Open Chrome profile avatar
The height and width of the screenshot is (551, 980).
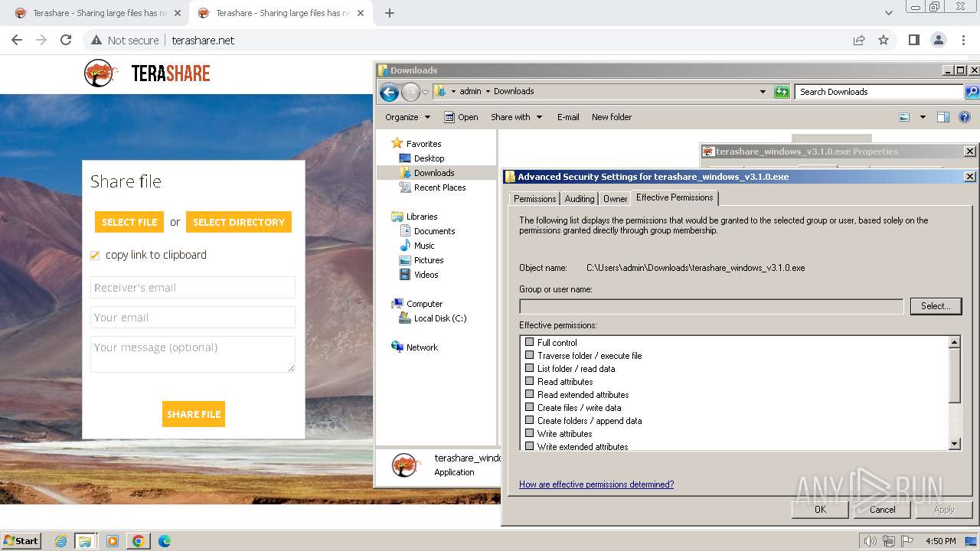(938, 40)
